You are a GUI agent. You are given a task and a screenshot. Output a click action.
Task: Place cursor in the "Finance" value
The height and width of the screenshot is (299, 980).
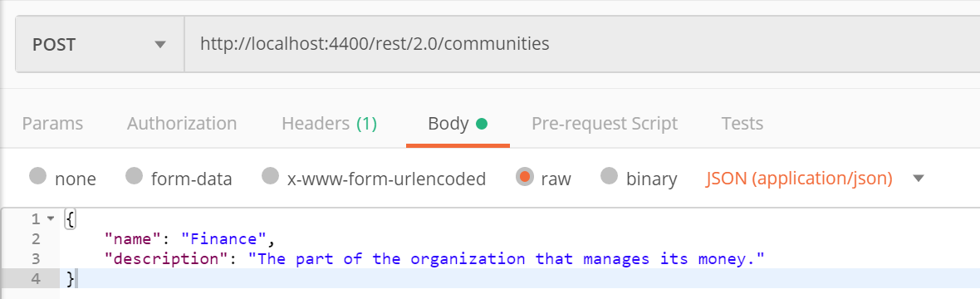tap(224, 238)
